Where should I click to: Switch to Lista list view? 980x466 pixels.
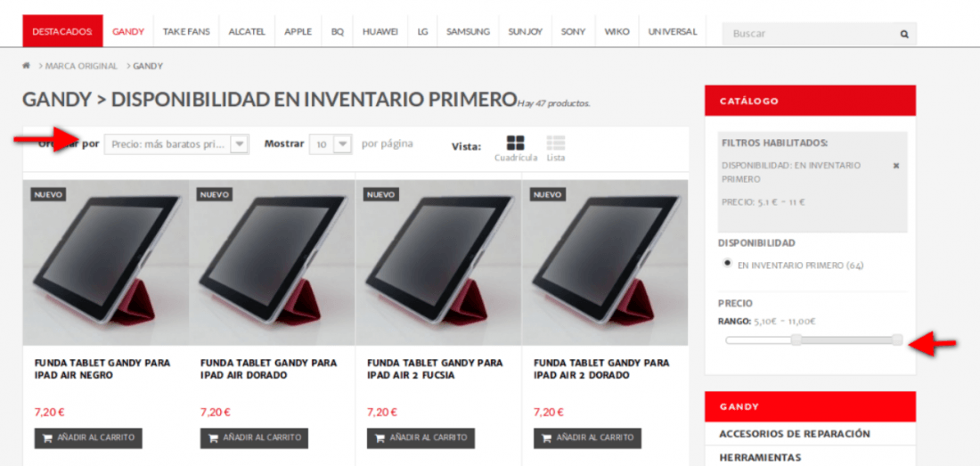pyautogui.click(x=556, y=149)
